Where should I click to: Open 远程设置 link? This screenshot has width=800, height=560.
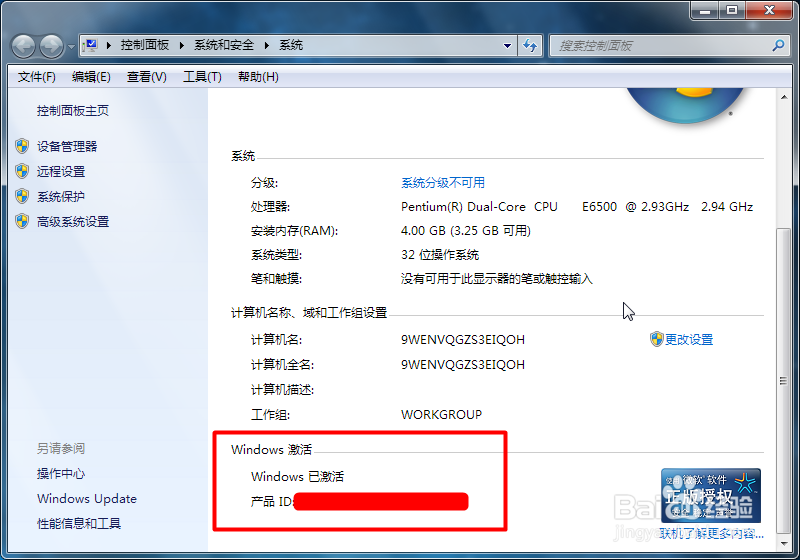point(61,171)
